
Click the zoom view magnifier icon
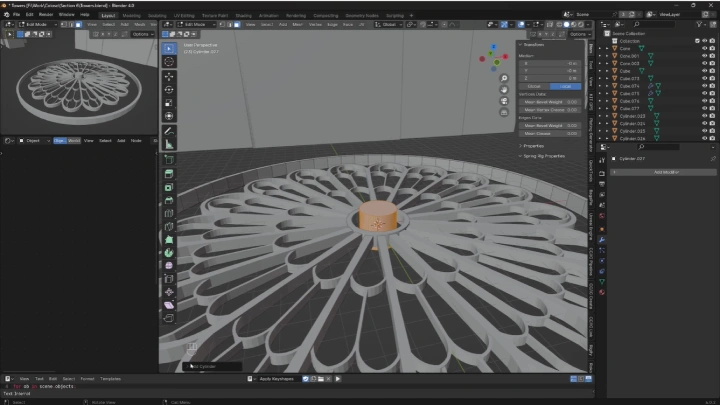[504, 78]
